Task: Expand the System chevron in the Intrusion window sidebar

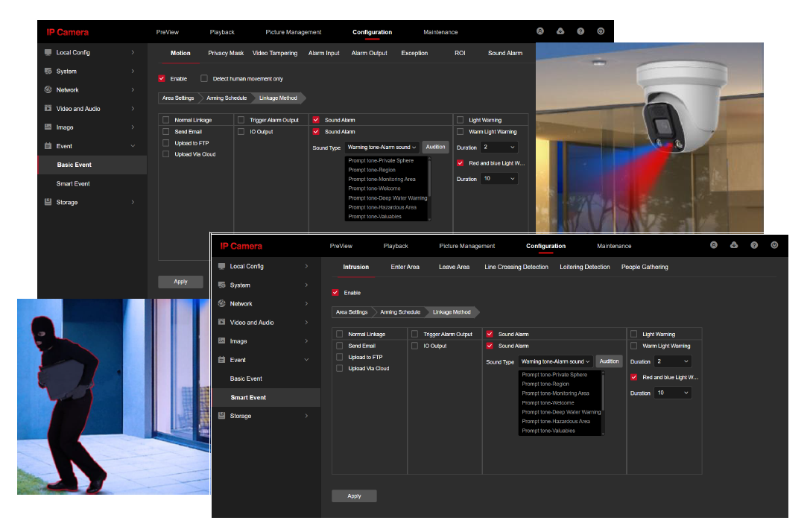Action: 306,285
